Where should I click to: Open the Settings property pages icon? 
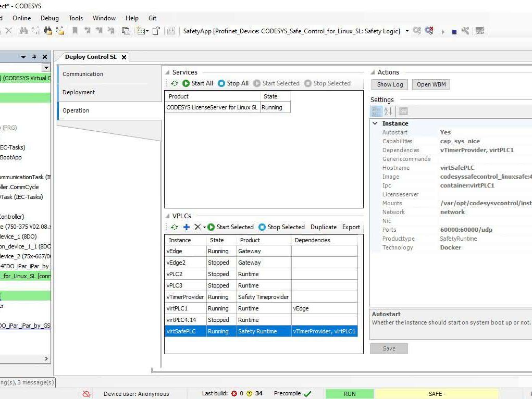click(403, 111)
